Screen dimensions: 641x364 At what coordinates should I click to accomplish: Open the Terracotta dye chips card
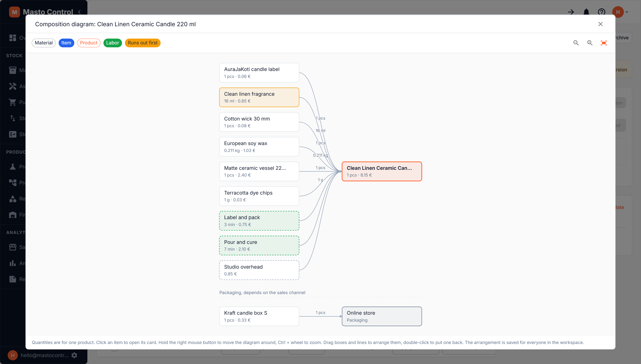click(259, 196)
